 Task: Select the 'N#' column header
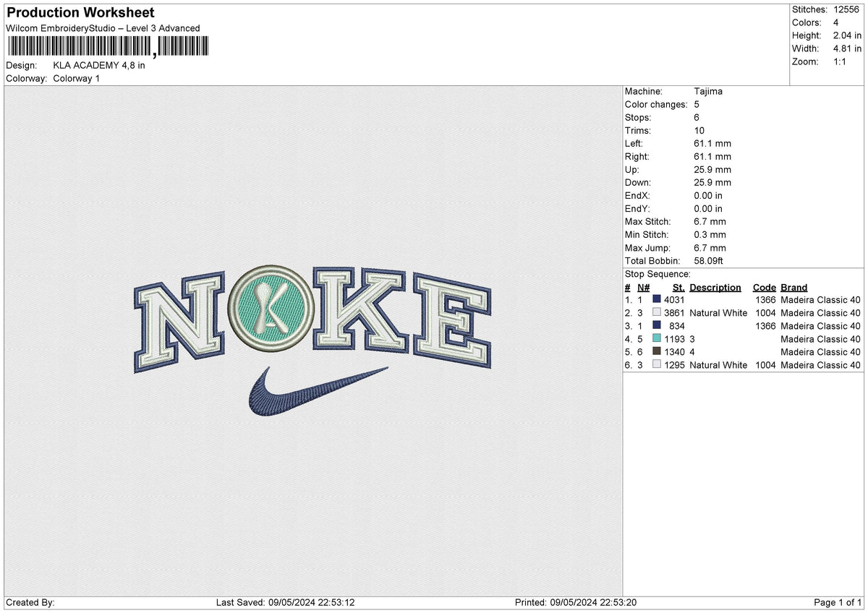point(644,287)
